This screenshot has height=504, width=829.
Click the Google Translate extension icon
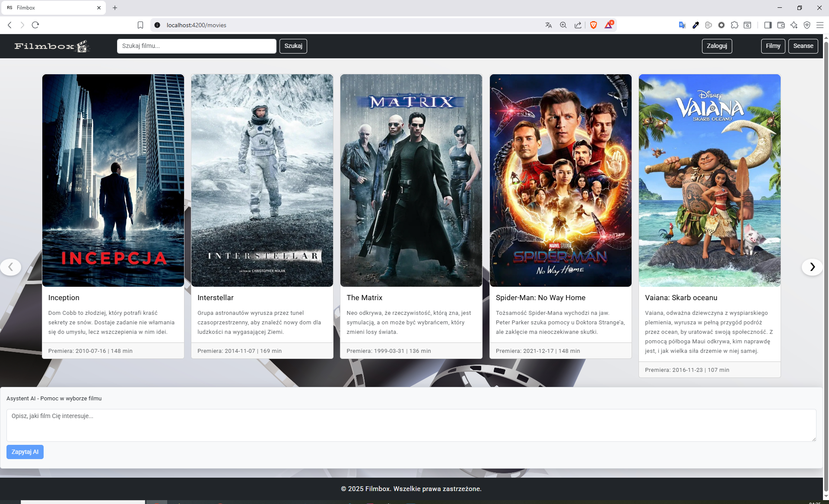pyautogui.click(x=683, y=25)
